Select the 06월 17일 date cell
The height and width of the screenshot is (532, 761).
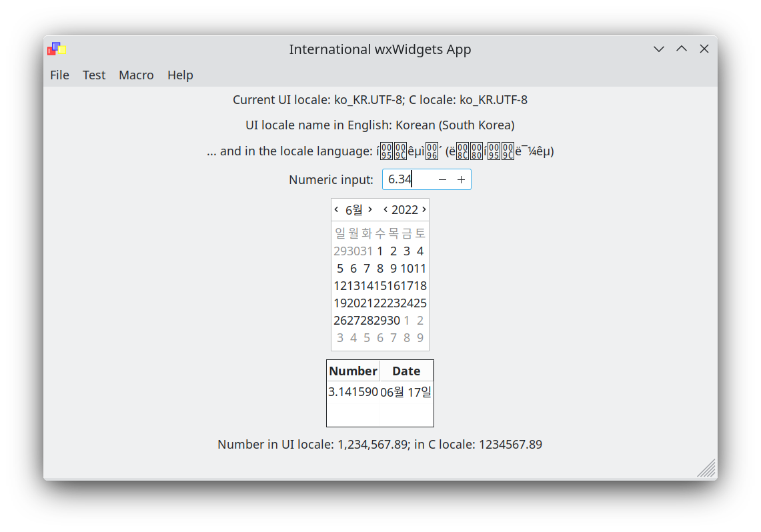[406, 392]
